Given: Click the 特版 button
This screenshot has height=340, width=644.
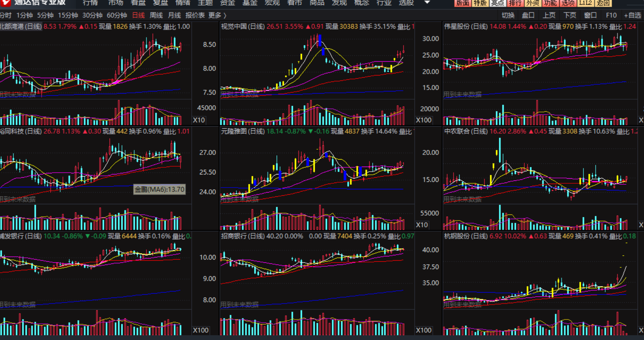Looking at the screenshot, I should point(480,3).
